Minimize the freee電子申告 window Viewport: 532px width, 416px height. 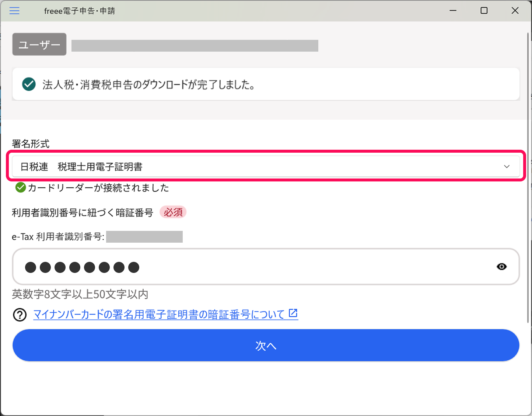point(453,11)
